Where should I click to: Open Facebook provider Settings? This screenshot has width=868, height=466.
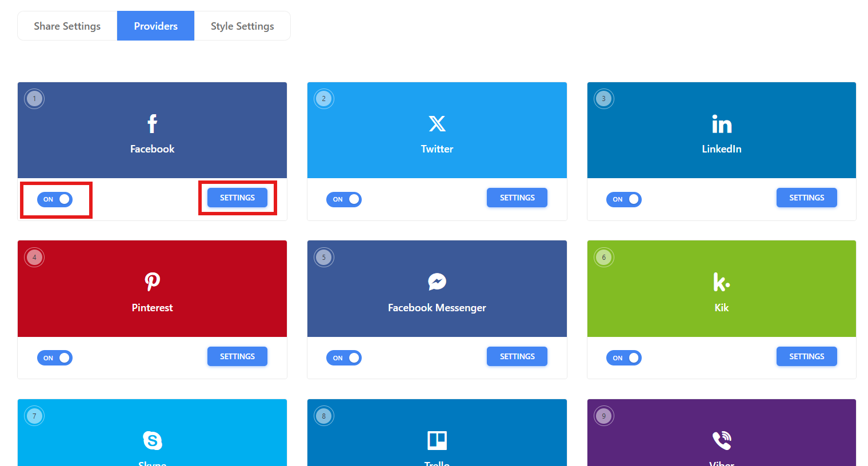237,198
